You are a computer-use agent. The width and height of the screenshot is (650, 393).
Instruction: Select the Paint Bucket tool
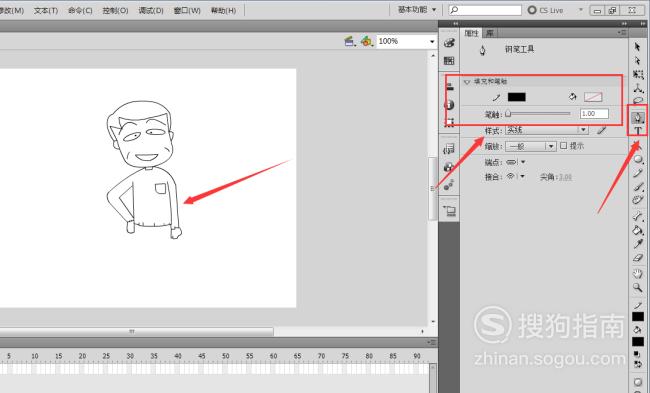638,230
